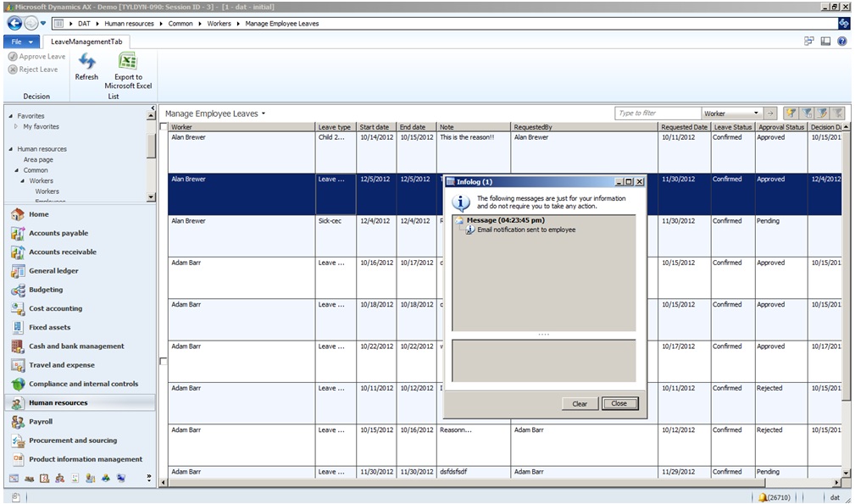Image resolution: width=855 pixels, height=504 pixels.
Task: Click the filter apply arrow button
Action: (770, 114)
